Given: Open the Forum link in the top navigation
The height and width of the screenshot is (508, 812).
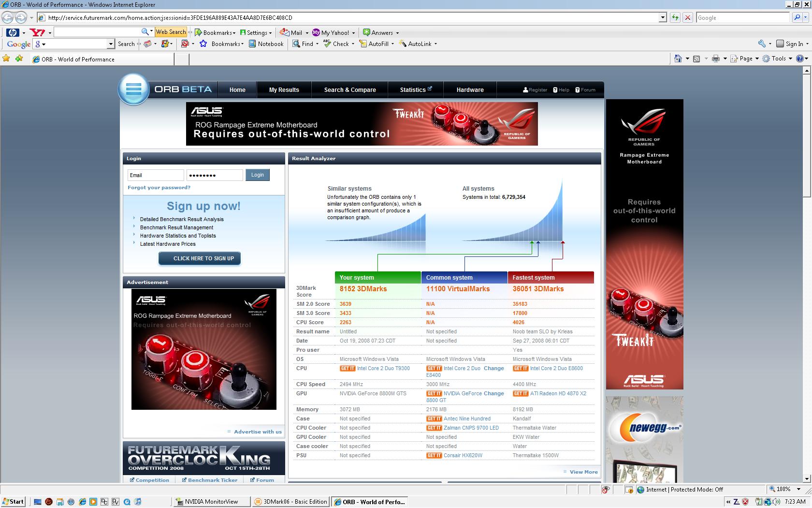Looking at the screenshot, I should pos(585,90).
